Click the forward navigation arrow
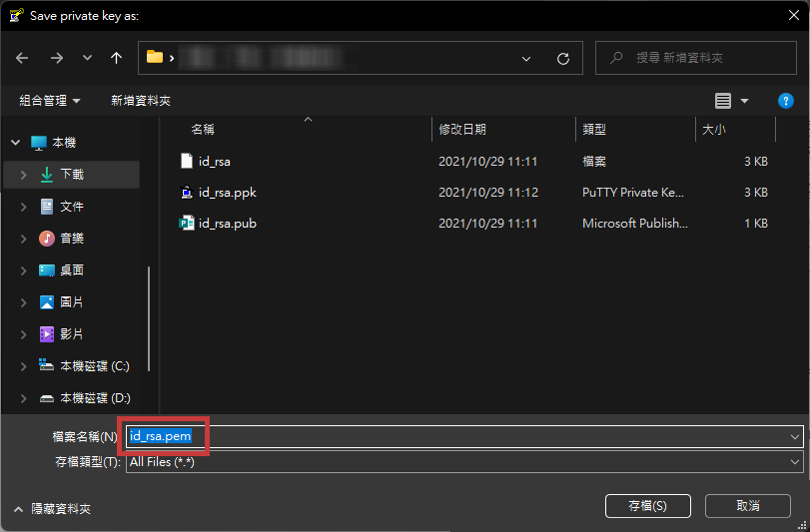 click(x=56, y=58)
